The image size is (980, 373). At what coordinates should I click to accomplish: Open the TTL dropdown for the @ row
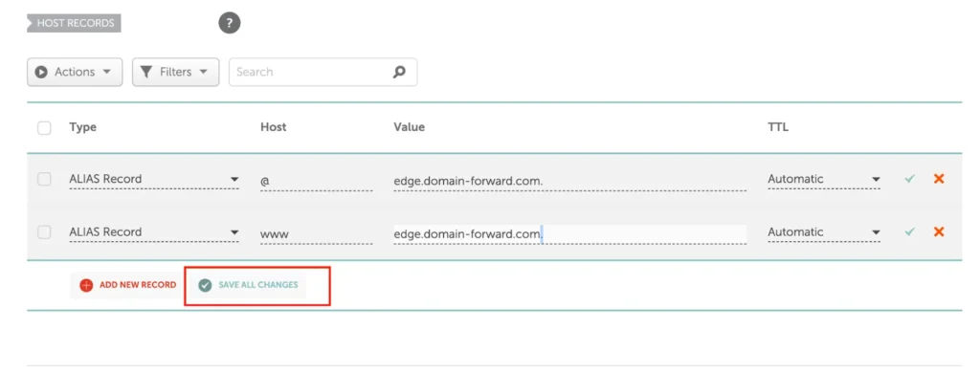click(824, 180)
